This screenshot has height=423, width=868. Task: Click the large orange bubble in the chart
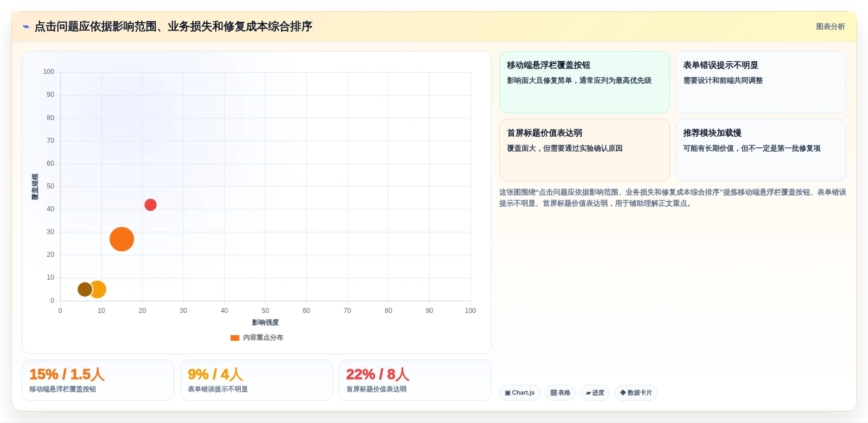(122, 239)
